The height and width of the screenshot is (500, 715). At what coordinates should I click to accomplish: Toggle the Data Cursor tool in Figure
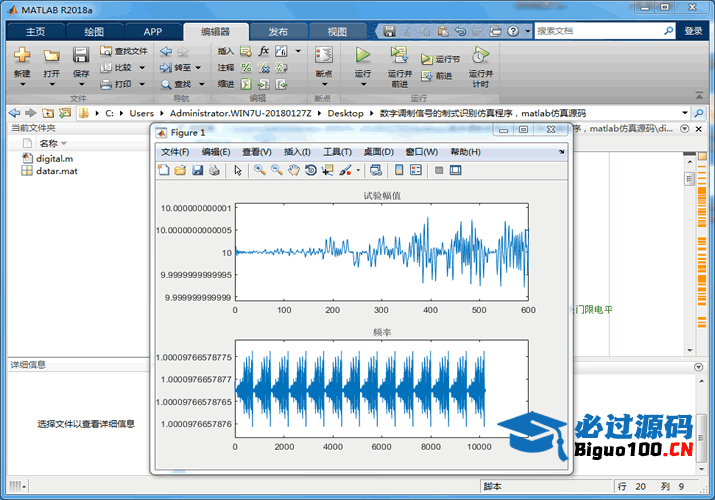[x=328, y=171]
